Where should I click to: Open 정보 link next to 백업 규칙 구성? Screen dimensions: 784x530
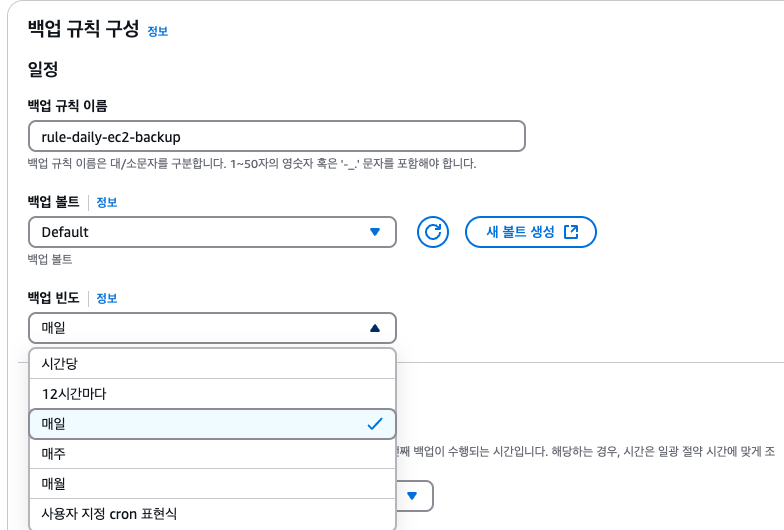click(x=158, y=31)
